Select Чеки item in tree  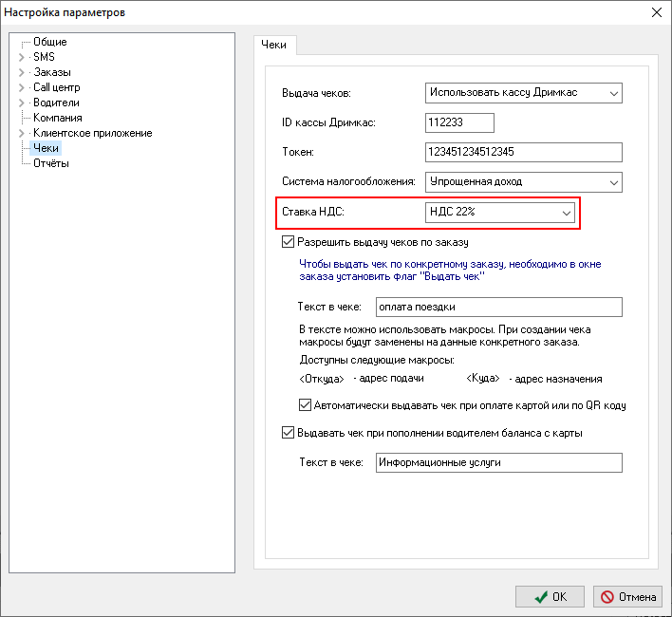46,148
